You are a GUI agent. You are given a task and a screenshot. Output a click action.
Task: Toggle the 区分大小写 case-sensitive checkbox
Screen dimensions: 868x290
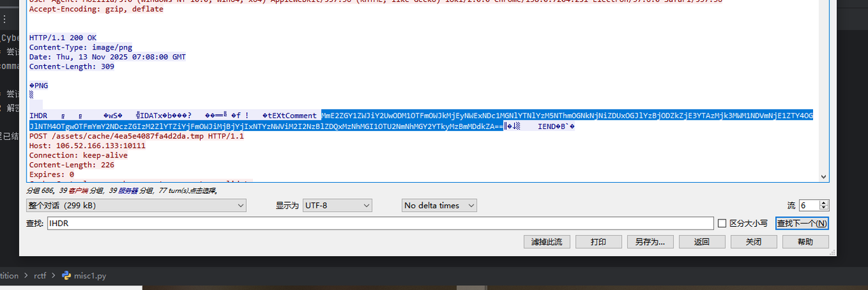722,223
